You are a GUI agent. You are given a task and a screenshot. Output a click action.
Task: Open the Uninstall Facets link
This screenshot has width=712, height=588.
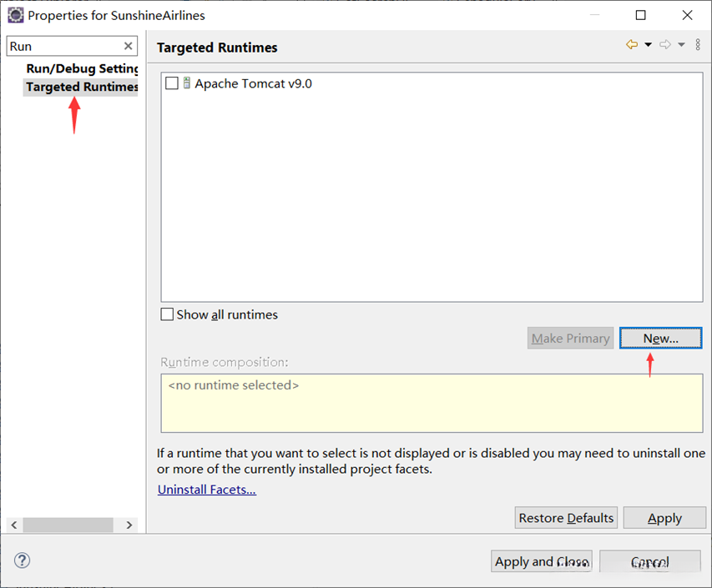(x=207, y=490)
